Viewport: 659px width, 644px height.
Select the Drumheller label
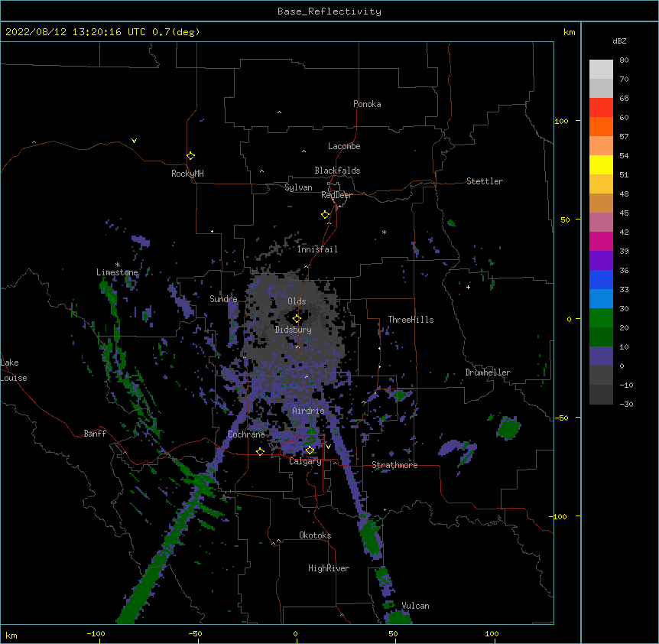point(488,372)
